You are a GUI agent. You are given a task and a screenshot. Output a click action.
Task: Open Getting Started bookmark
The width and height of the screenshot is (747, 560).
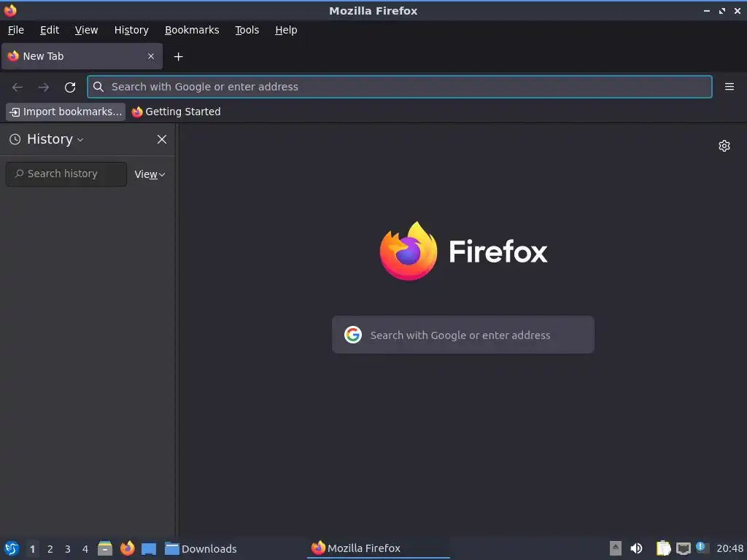[x=177, y=112]
